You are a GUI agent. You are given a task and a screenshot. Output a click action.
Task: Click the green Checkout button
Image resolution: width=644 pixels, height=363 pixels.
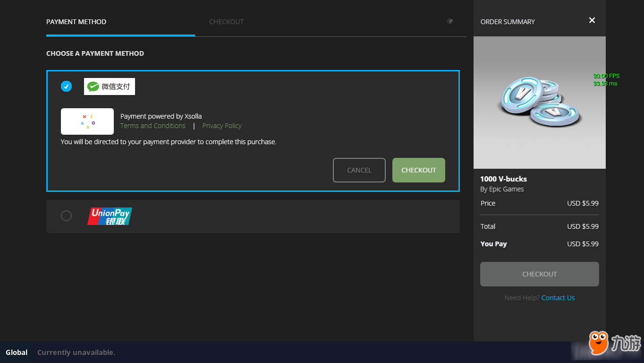(419, 170)
